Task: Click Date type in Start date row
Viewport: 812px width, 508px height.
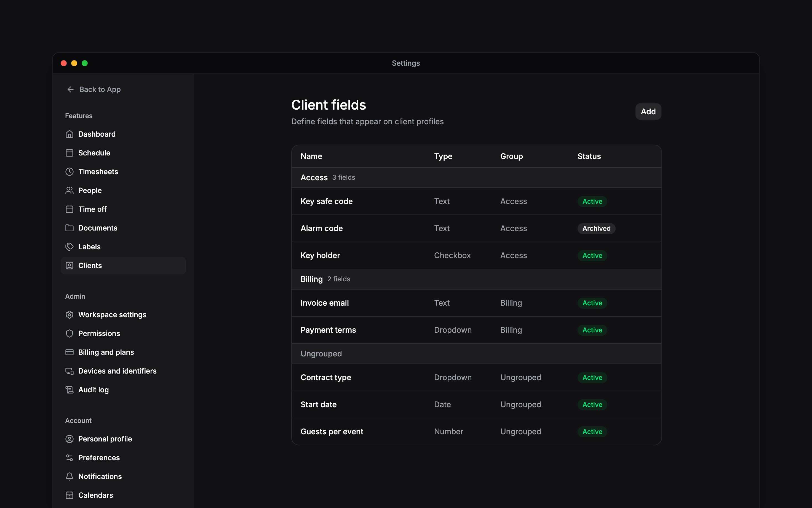Action: click(x=442, y=404)
